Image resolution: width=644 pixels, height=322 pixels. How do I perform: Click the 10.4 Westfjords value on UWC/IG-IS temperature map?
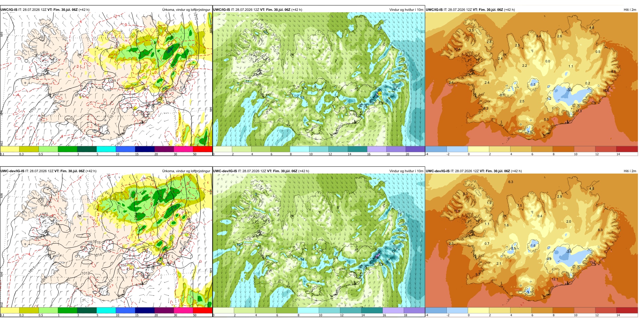tap(457, 49)
